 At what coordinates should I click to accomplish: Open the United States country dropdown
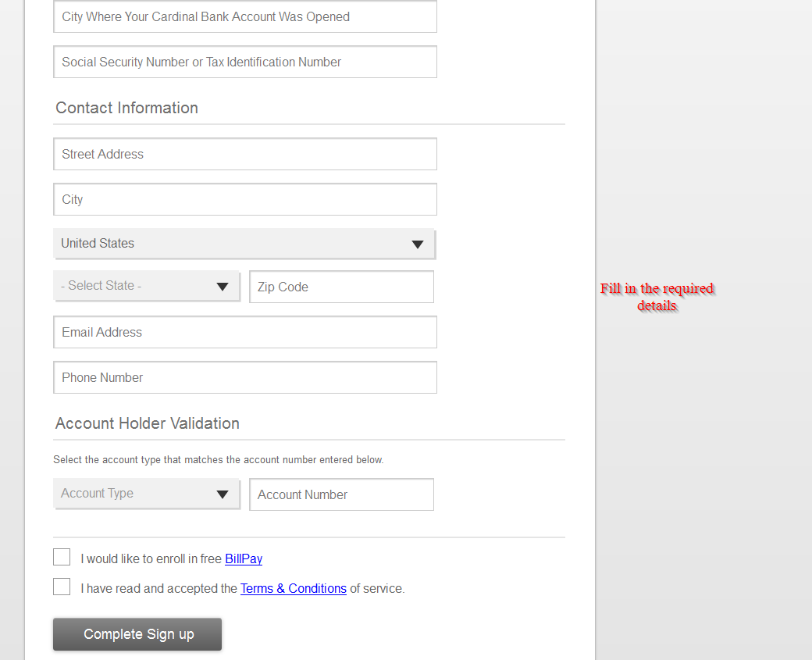pos(244,244)
